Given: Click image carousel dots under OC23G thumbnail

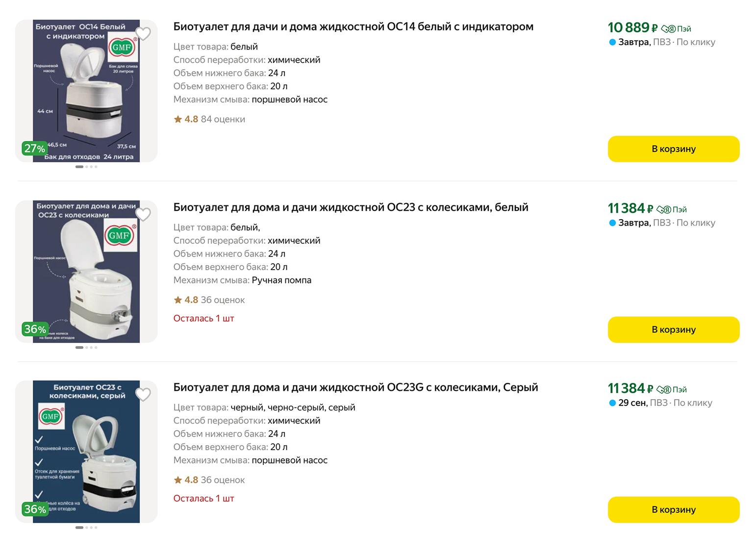Looking at the screenshot, I should (x=86, y=528).
